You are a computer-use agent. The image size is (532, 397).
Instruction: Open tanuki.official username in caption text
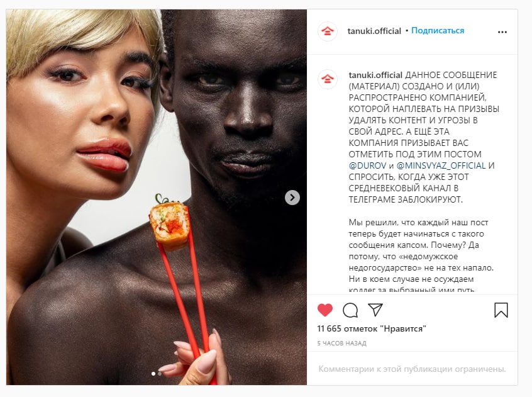tap(375, 75)
